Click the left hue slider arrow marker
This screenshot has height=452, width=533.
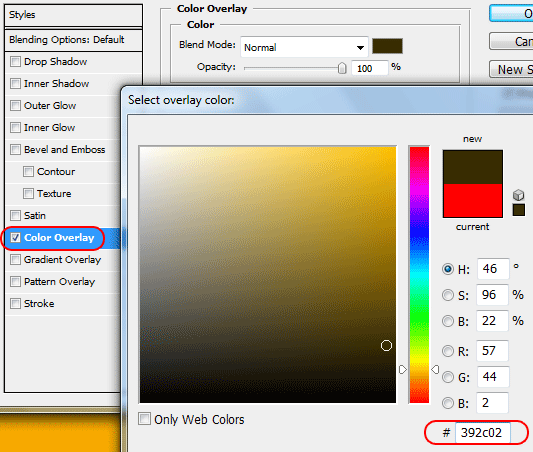pos(402,369)
